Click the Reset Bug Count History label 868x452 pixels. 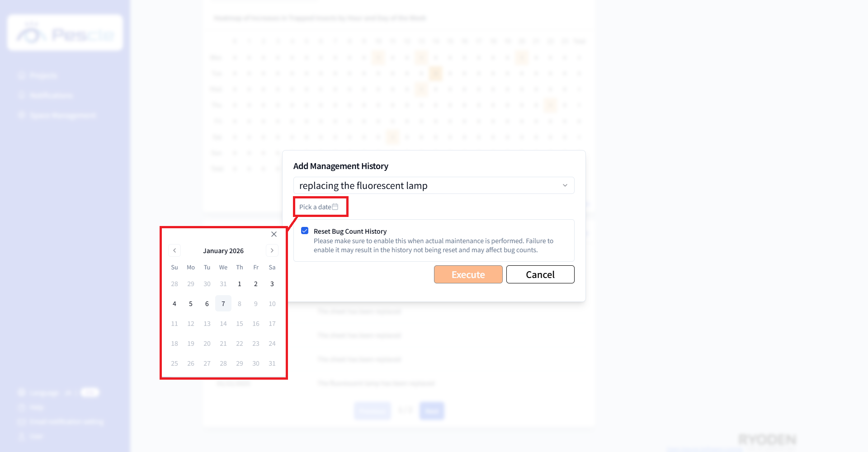350,231
